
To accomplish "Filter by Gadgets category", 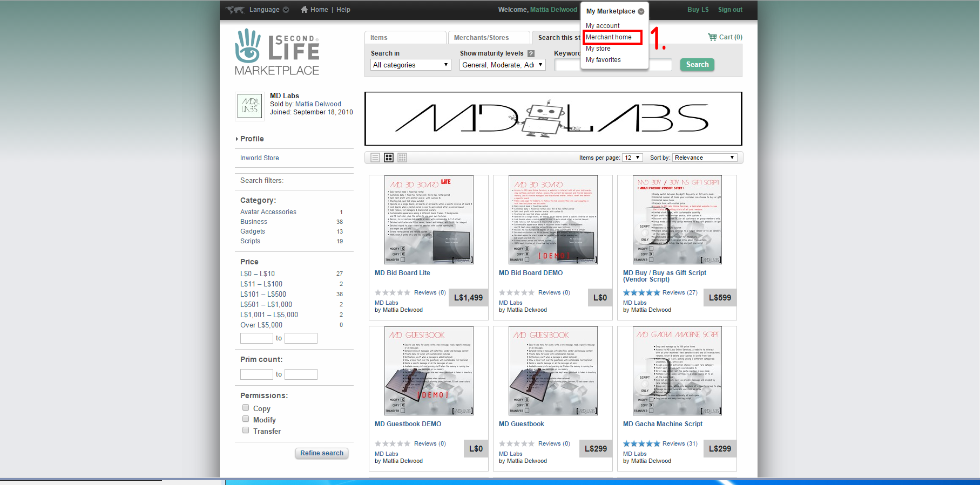I will (253, 231).
